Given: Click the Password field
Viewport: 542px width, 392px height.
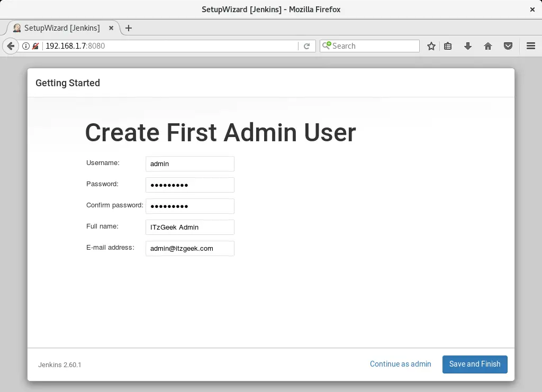Looking at the screenshot, I should (x=190, y=185).
